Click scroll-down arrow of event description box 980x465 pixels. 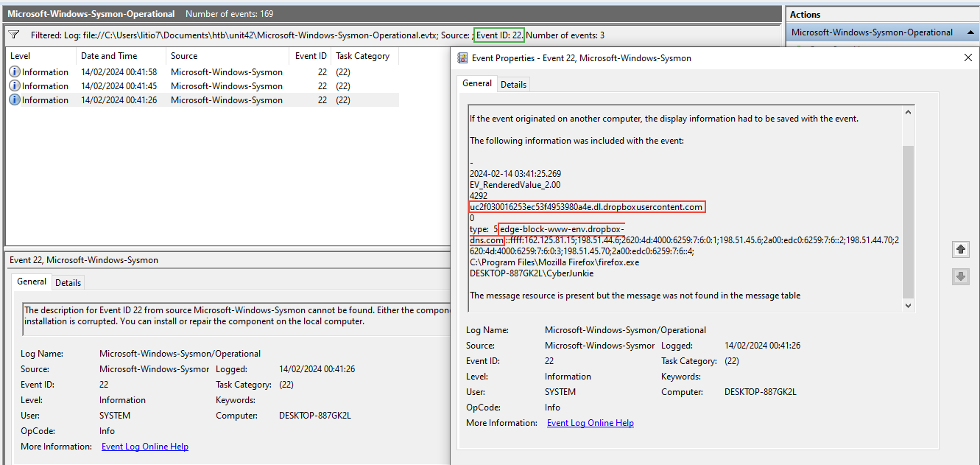click(x=909, y=305)
